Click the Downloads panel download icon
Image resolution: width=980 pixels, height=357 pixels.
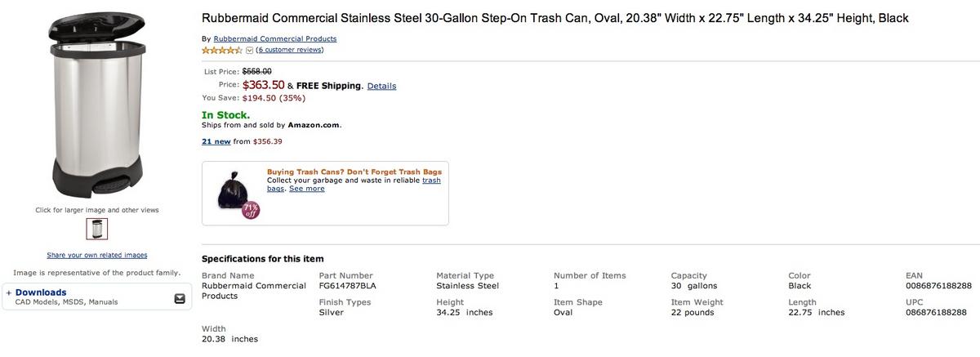click(x=180, y=299)
